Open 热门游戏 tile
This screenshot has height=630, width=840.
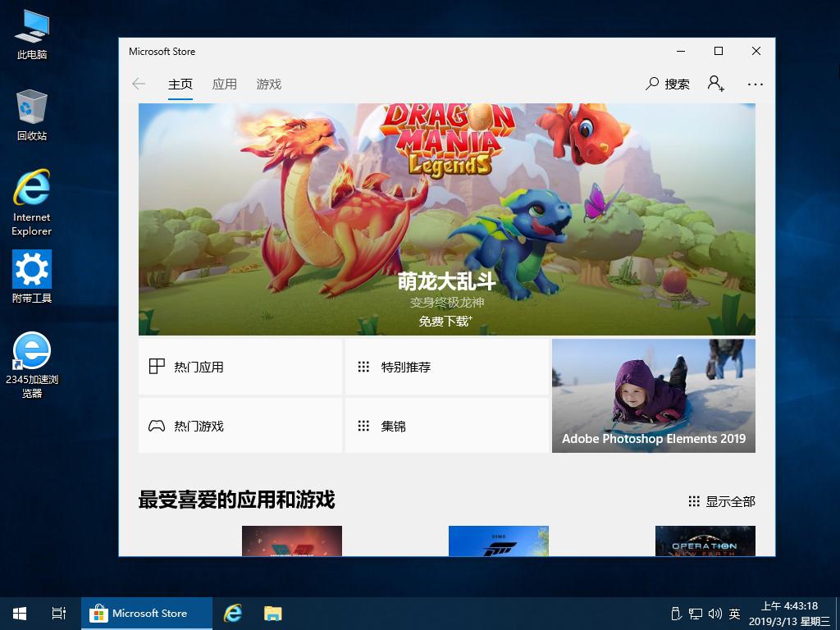pos(240,426)
